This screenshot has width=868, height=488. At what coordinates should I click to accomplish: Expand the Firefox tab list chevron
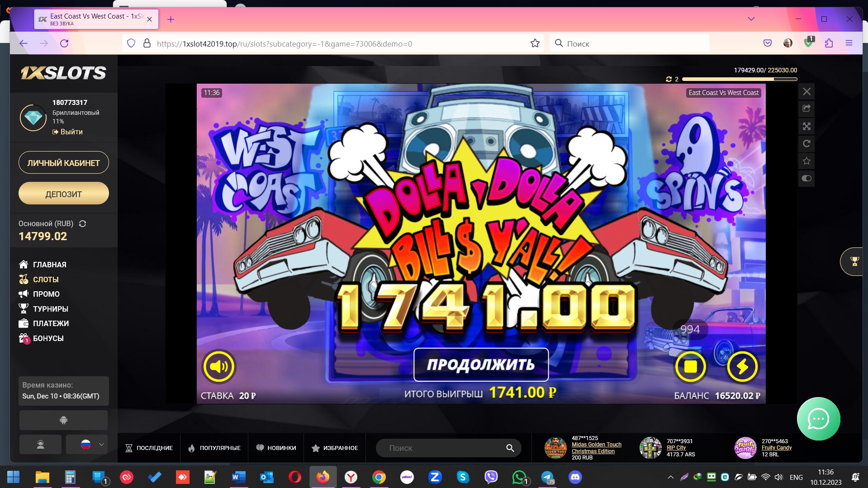pos(751,19)
